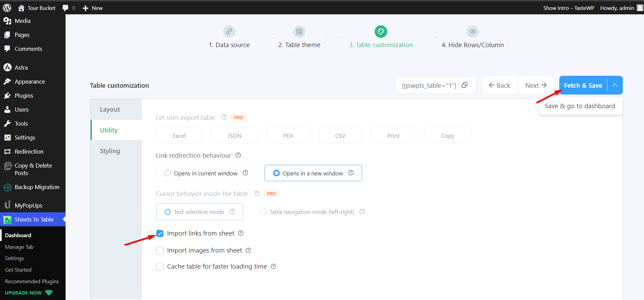Click the Table theme grid step icon
The image size is (644, 300).
click(299, 31)
